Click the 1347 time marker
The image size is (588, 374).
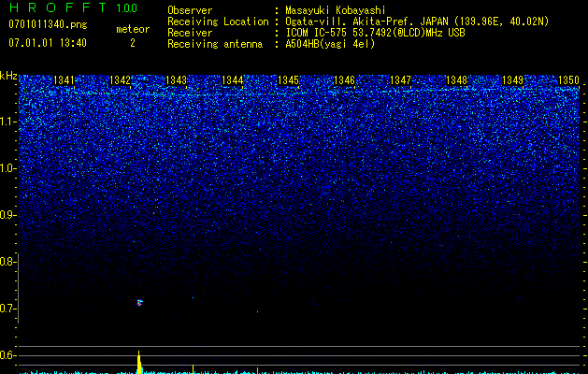click(400, 80)
